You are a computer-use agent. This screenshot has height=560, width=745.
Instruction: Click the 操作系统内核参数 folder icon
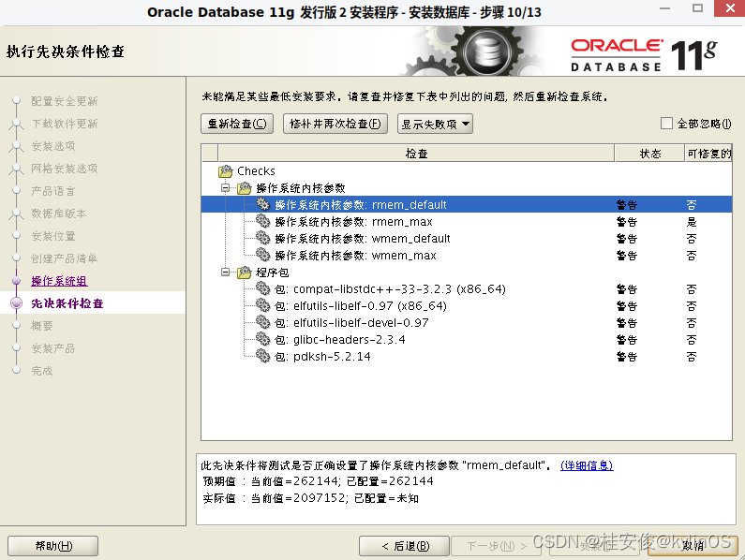tap(245, 188)
